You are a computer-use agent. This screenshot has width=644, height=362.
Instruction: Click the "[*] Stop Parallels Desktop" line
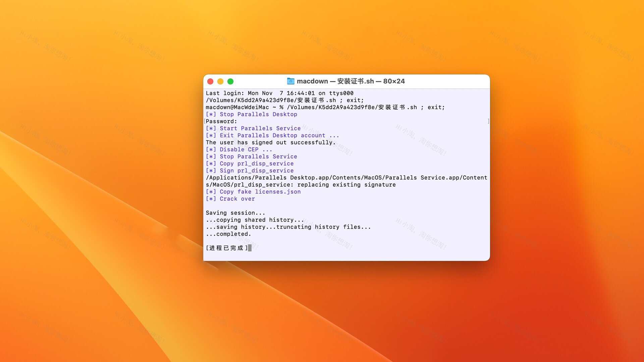251,114
